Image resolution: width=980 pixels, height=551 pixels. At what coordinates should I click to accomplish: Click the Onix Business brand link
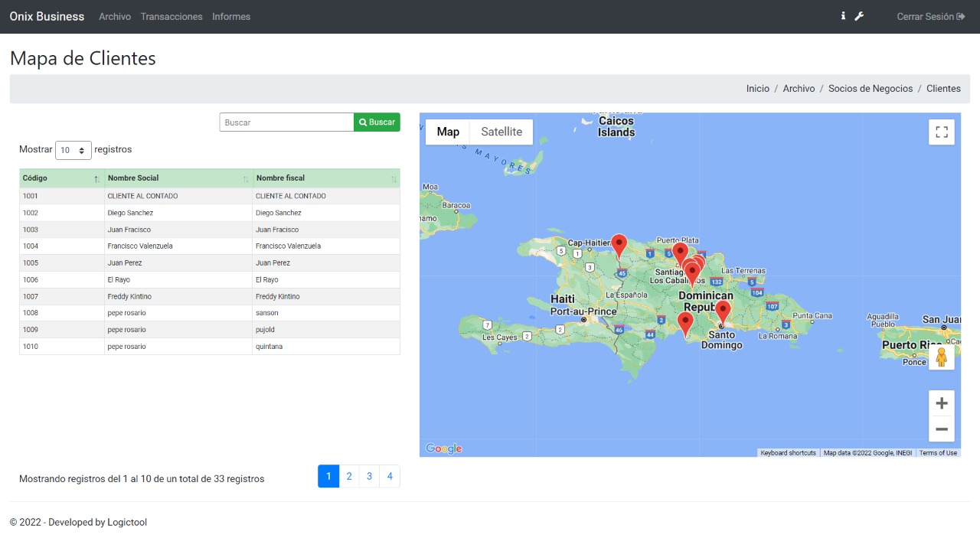[x=47, y=16]
